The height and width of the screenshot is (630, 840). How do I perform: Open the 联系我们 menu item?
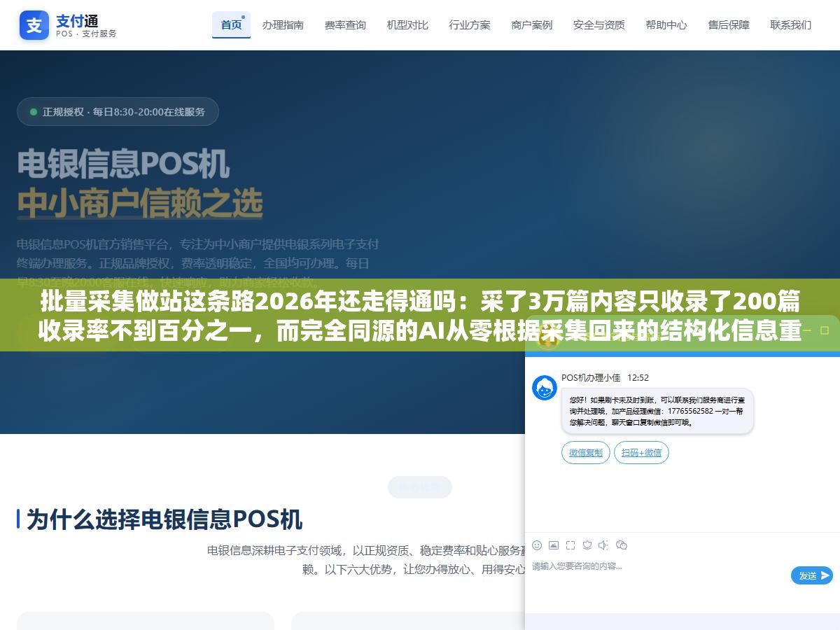[791, 24]
